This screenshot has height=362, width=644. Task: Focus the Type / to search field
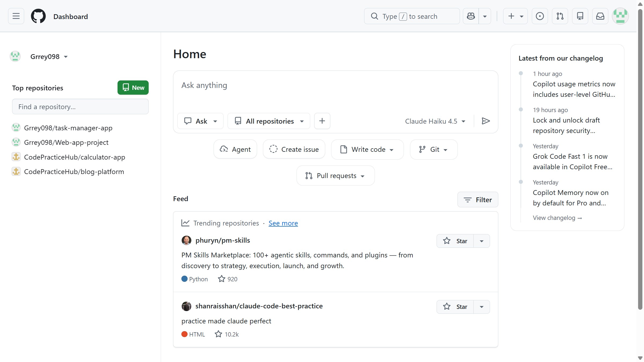pyautogui.click(x=412, y=16)
